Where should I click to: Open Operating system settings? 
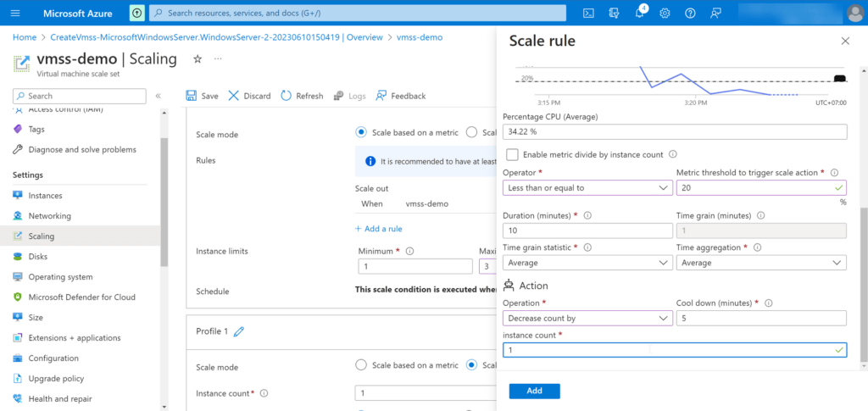(60, 276)
